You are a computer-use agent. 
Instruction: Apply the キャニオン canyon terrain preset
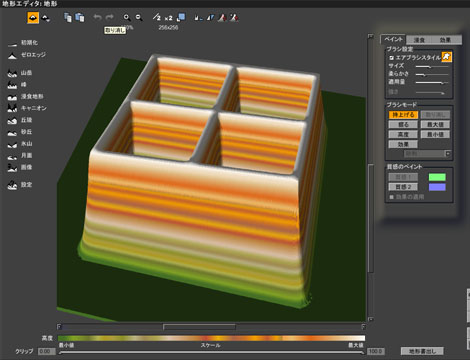click(x=27, y=108)
